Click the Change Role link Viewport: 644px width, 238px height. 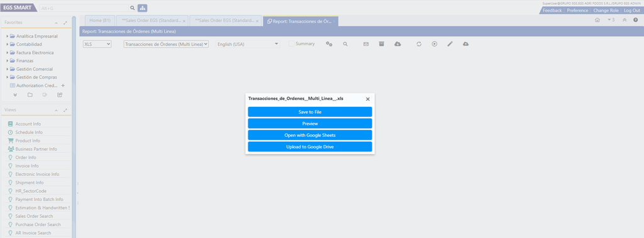tap(606, 10)
